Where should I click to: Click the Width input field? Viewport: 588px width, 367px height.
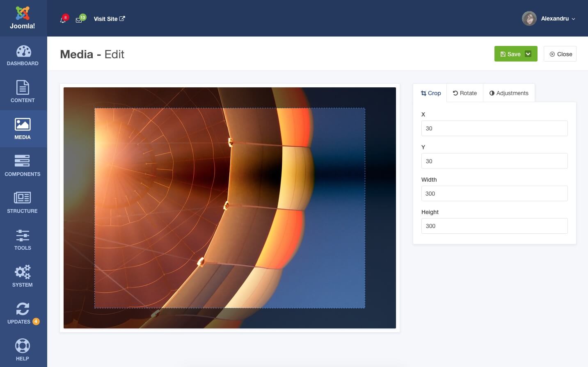[x=494, y=194]
